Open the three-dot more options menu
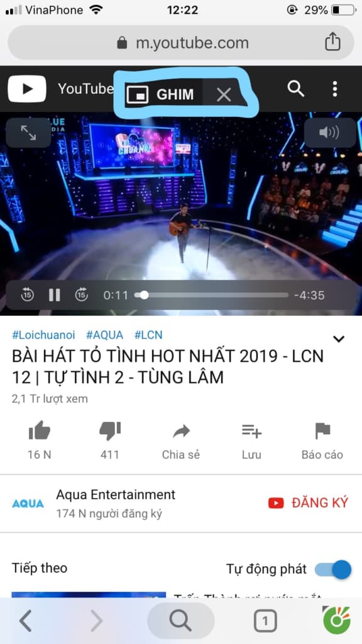 coord(335,89)
